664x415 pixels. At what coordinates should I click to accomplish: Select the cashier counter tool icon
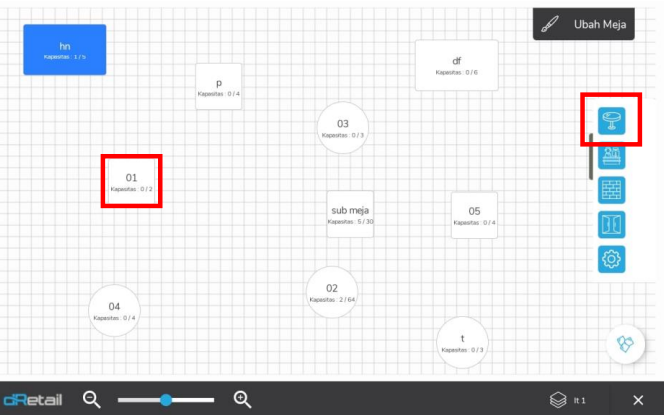tap(612, 155)
